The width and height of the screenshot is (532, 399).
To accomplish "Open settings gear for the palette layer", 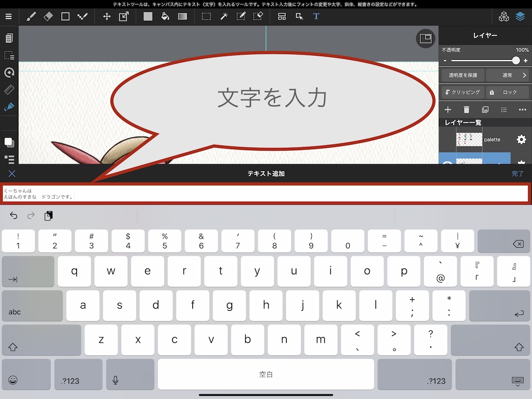I will pyautogui.click(x=521, y=140).
